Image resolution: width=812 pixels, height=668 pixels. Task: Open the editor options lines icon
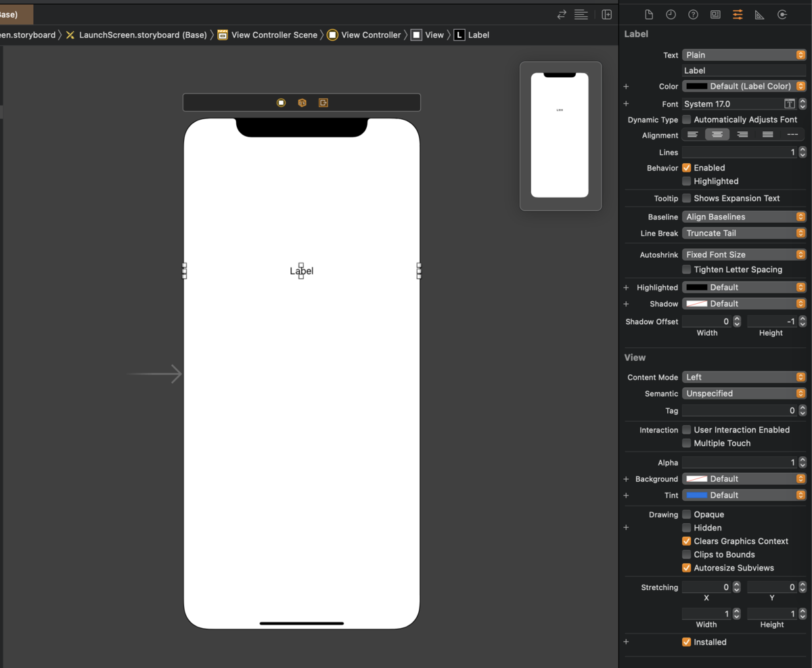pyautogui.click(x=581, y=14)
